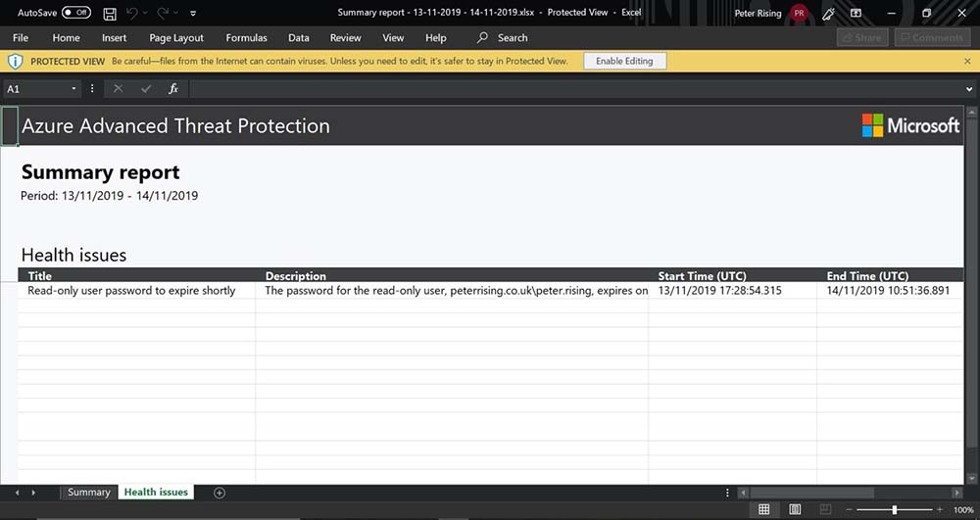The image size is (980, 520).
Task: Click the Period 13/11/2019 - 14/11/2019 text
Action: point(110,196)
